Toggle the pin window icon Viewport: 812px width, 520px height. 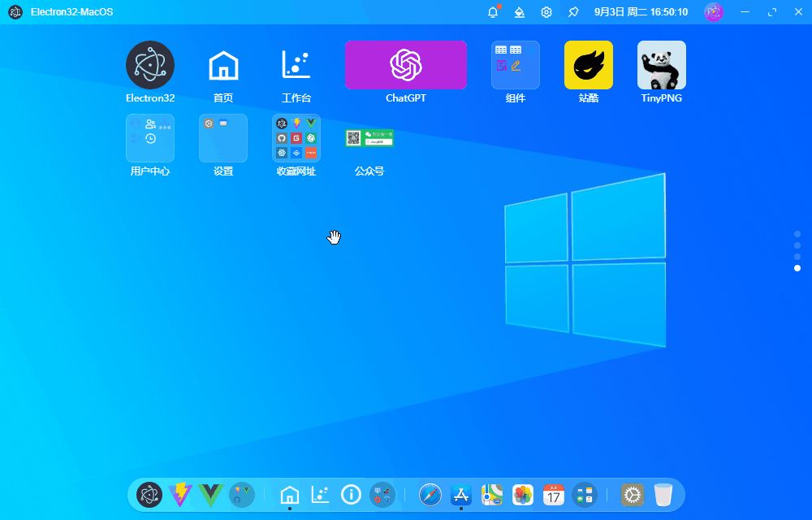click(x=573, y=12)
